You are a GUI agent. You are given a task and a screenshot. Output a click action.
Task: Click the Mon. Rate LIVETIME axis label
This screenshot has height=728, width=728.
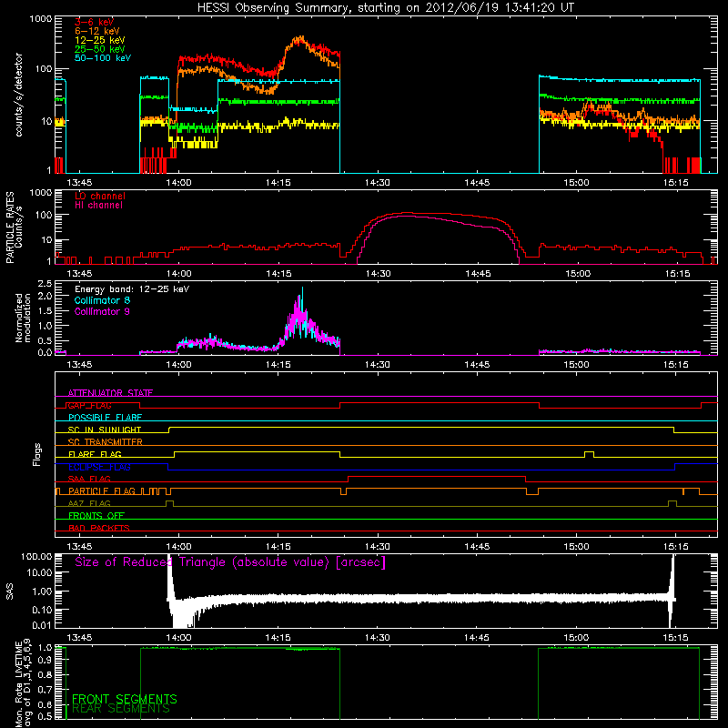(x=23, y=683)
